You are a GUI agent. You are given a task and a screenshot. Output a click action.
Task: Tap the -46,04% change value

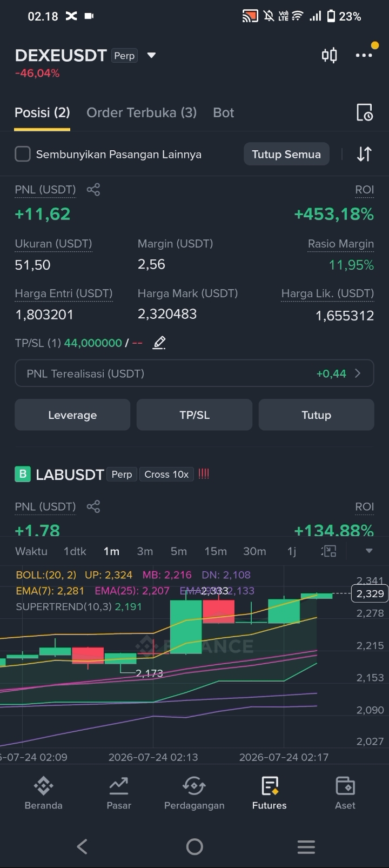(37, 73)
